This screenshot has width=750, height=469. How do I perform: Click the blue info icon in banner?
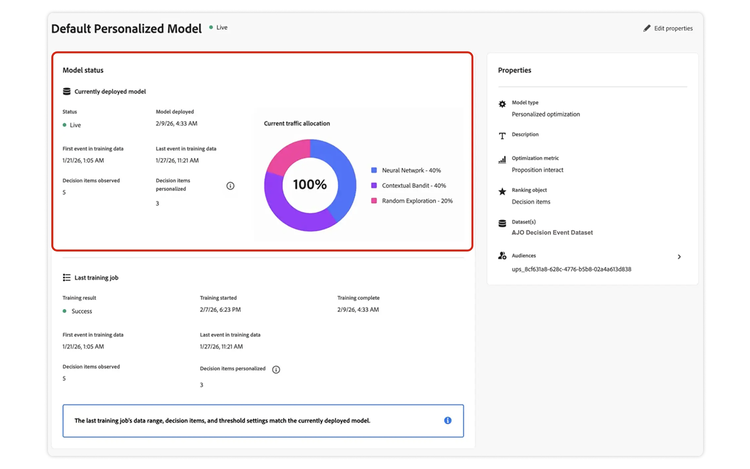(x=447, y=421)
